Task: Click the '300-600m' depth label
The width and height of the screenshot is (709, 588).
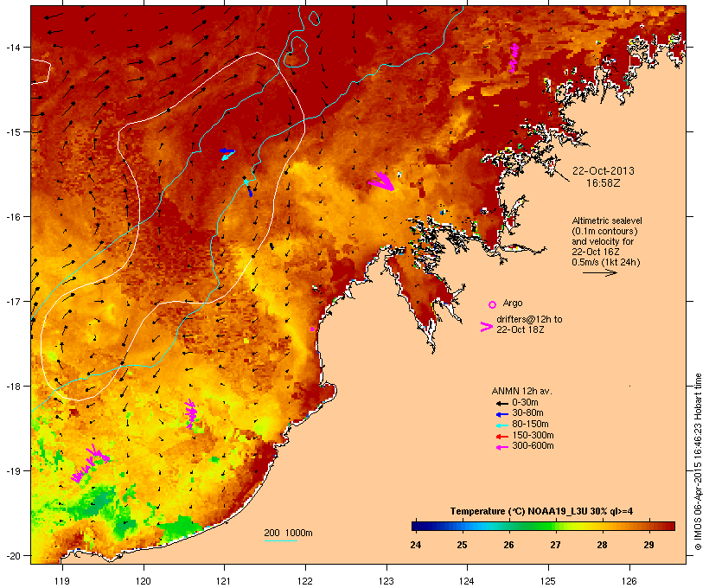Action: coord(533,446)
